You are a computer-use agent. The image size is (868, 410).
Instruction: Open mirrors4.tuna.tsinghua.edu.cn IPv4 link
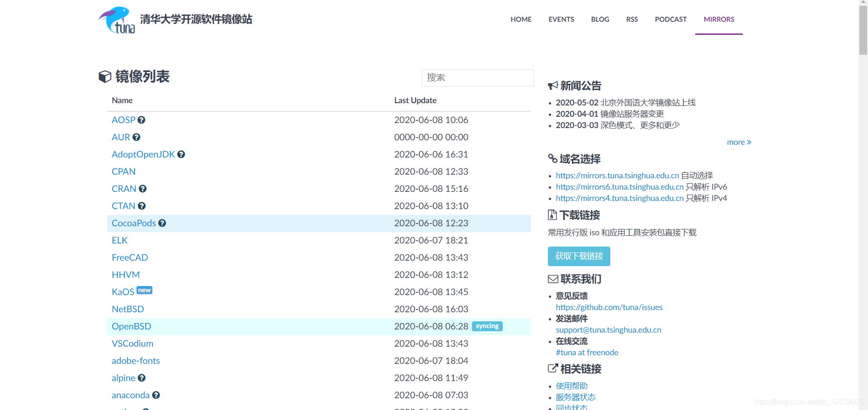pos(620,198)
